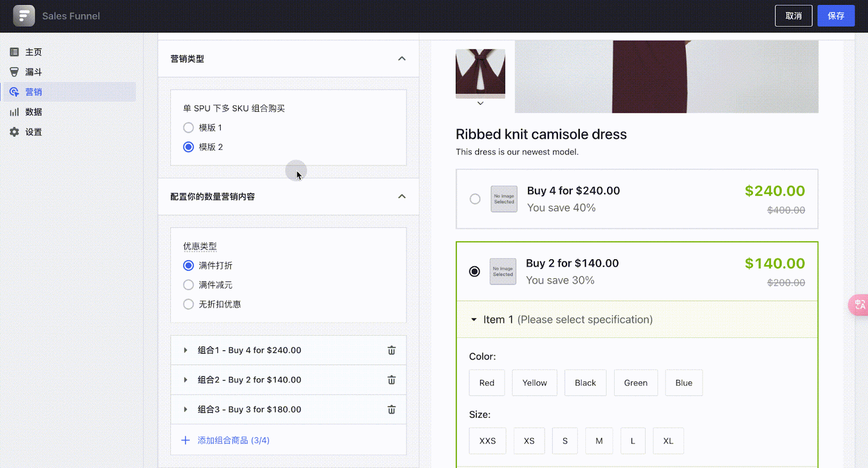Select 模版 2 radio button
The image size is (868, 468).
[x=188, y=147]
